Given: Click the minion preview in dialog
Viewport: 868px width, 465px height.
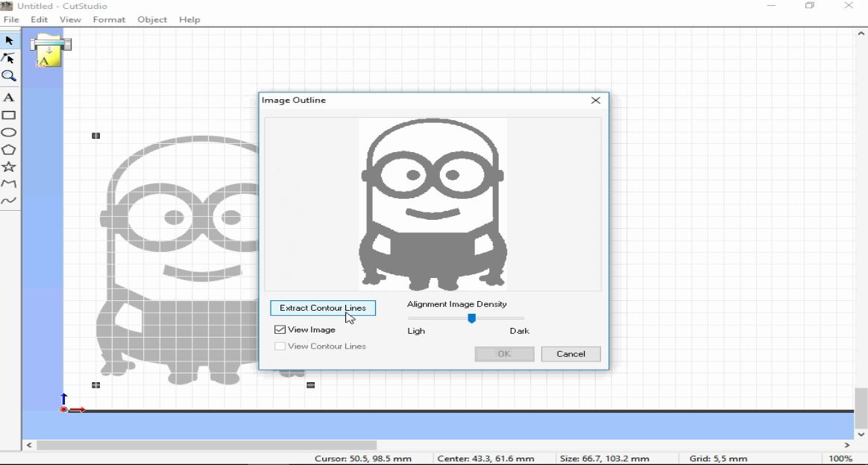Looking at the screenshot, I should pos(433,204).
